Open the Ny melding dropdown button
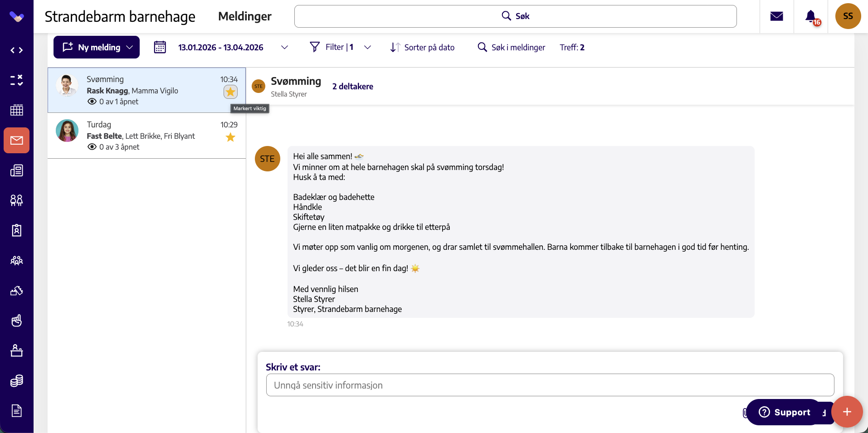Screen dimensions: 868x433 point(97,47)
